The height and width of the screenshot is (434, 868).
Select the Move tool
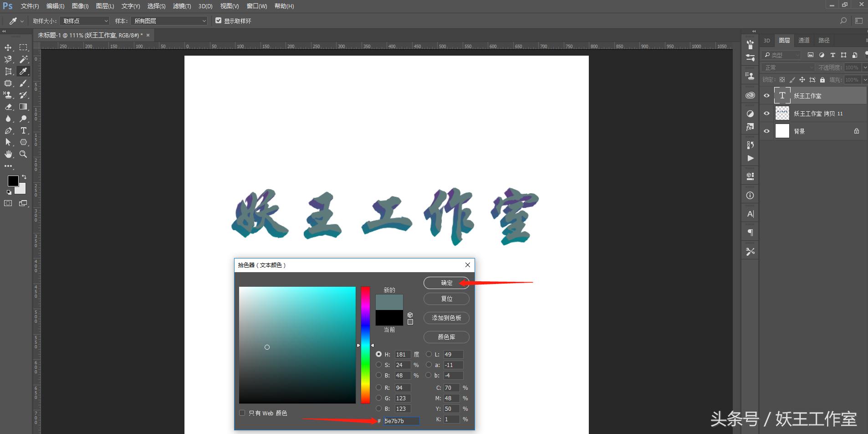point(8,47)
